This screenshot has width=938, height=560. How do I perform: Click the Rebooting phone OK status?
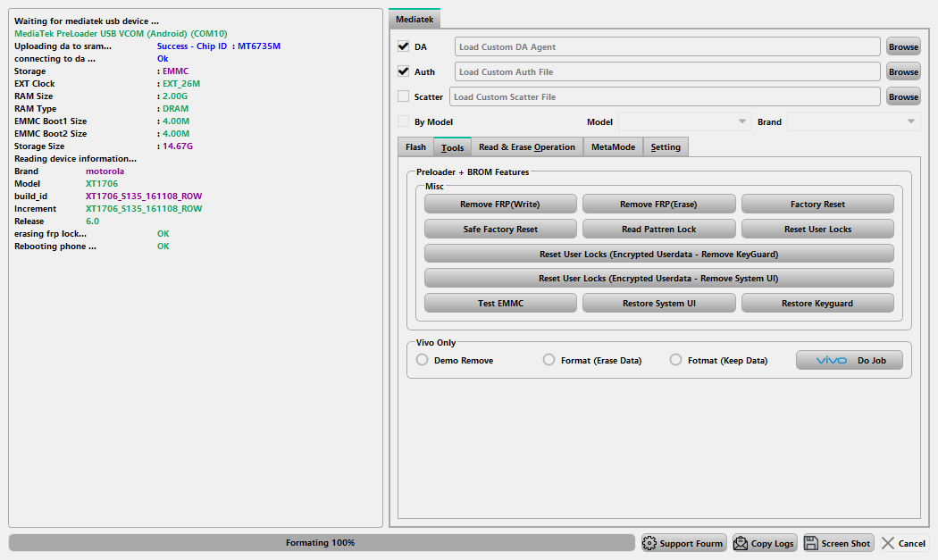pyautogui.click(x=163, y=247)
